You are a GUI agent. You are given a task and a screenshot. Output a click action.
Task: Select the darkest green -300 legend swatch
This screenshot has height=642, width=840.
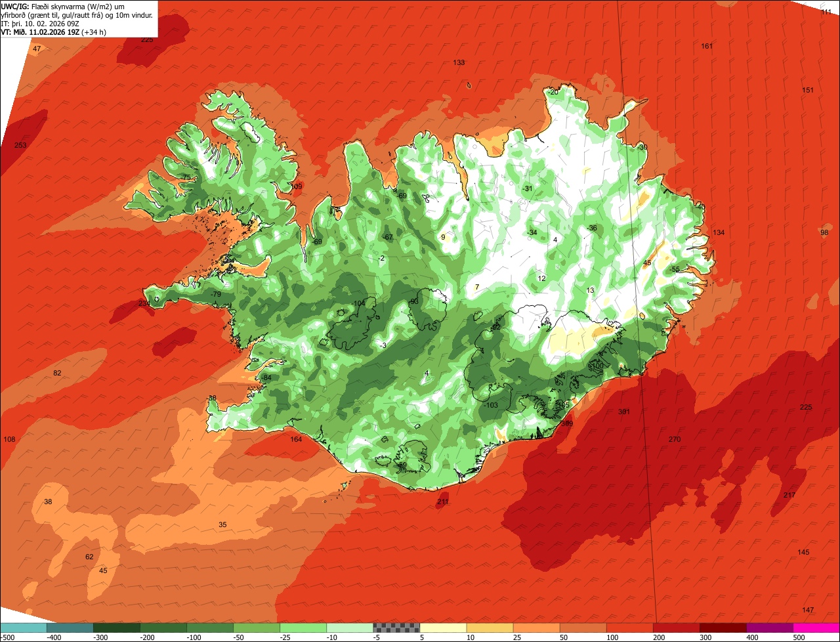click(117, 628)
